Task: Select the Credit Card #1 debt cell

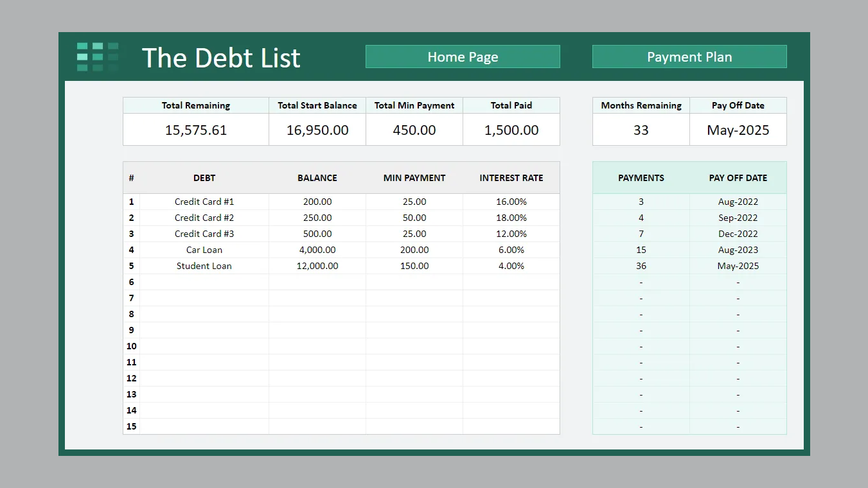Action: click(x=204, y=202)
